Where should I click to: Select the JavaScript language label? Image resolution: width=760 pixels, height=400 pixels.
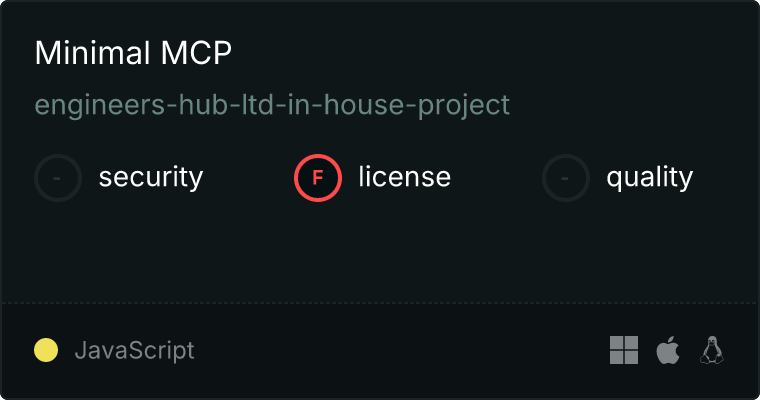coord(134,350)
